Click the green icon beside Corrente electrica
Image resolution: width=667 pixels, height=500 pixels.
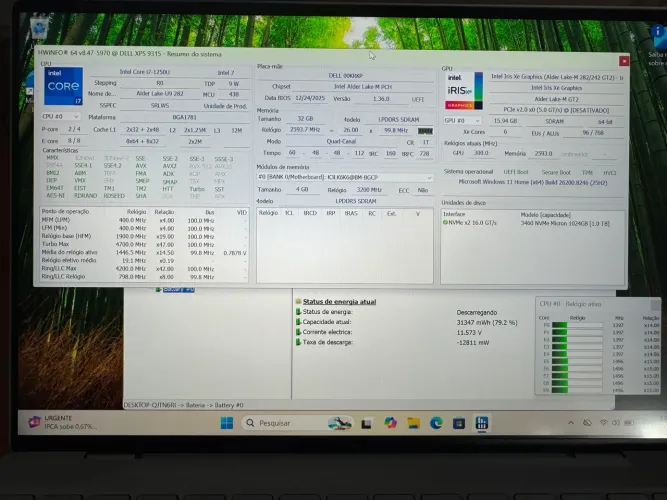coord(299,332)
